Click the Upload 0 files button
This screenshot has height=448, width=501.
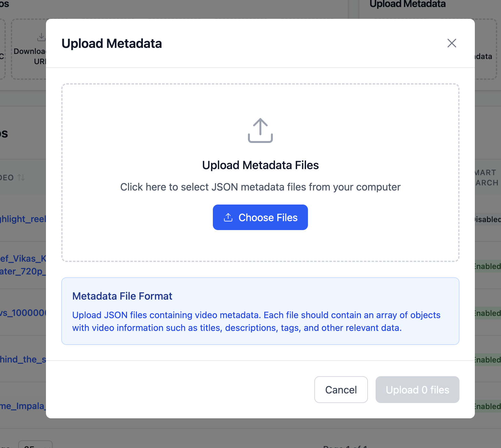pyautogui.click(x=417, y=390)
